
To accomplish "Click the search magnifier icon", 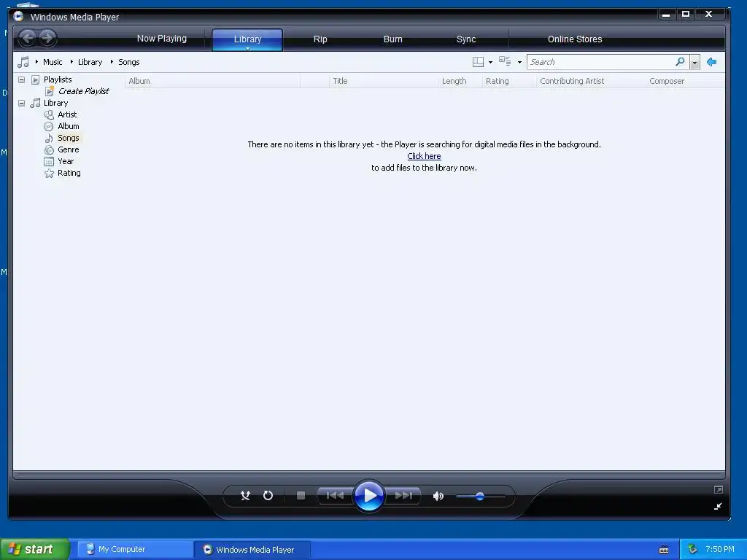I will point(680,61).
